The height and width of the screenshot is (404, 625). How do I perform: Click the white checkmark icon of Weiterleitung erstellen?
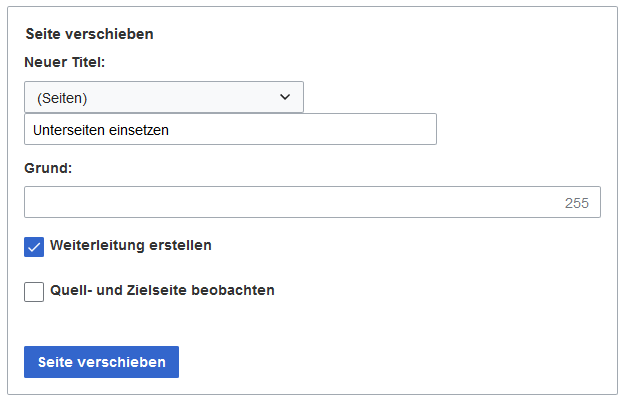[34, 247]
